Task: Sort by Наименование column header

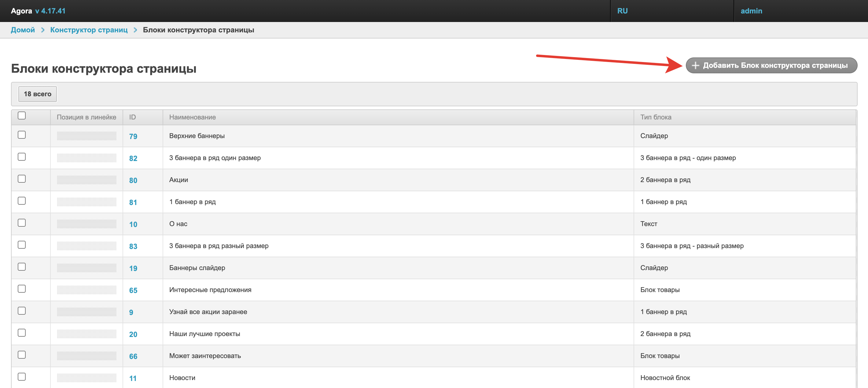Action: point(193,117)
